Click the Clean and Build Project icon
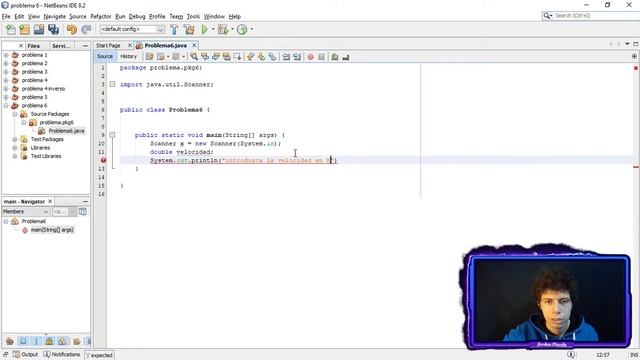Viewport: 640px width, 360px height. click(189, 29)
